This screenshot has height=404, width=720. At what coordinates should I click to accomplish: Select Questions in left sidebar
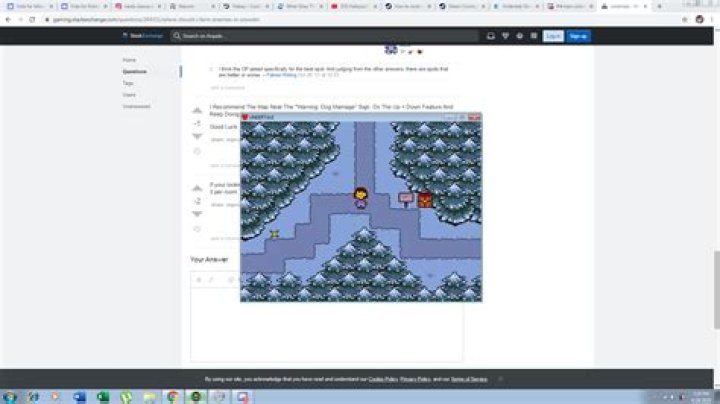pyautogui.click(x=135, y=72)
